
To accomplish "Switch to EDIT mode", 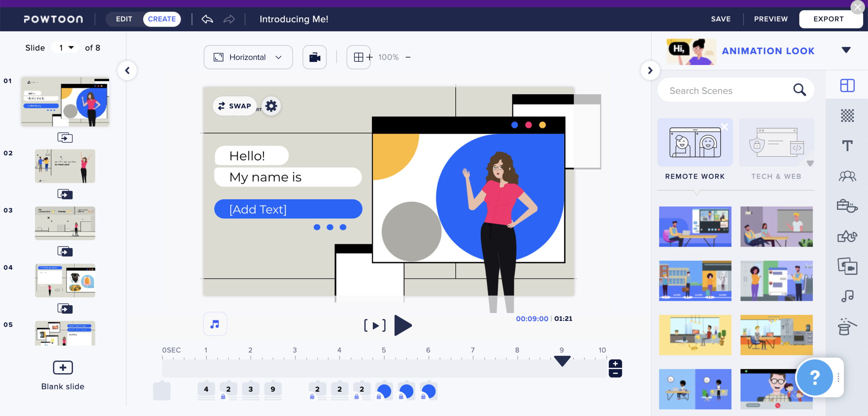I will 124,19.
